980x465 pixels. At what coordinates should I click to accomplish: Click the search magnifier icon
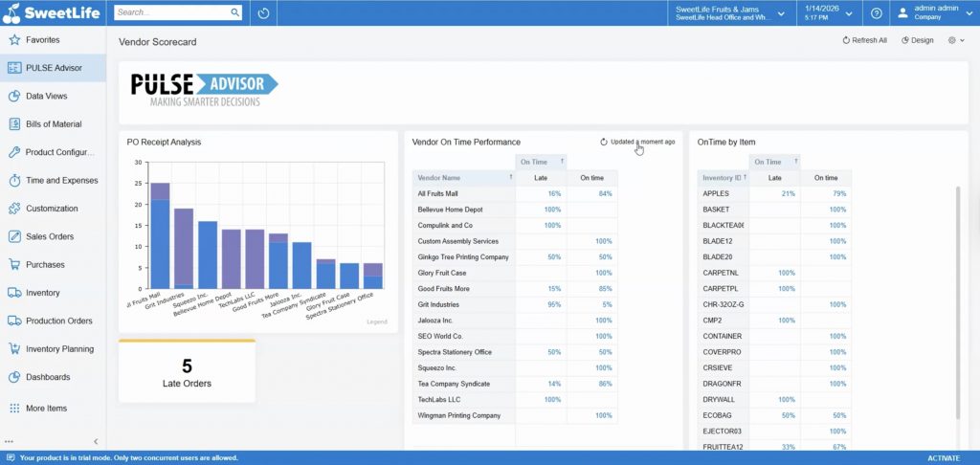pos(234,13)
